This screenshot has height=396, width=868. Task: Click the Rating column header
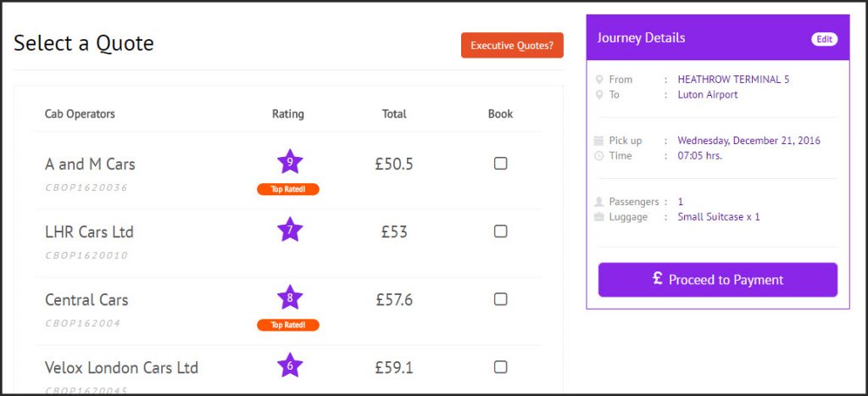point(288,114)
